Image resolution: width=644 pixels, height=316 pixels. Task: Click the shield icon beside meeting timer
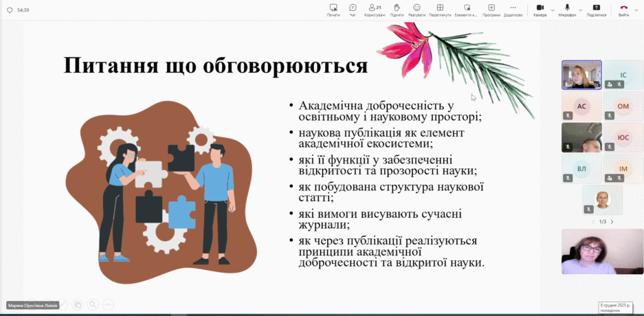tap(10, 10)
